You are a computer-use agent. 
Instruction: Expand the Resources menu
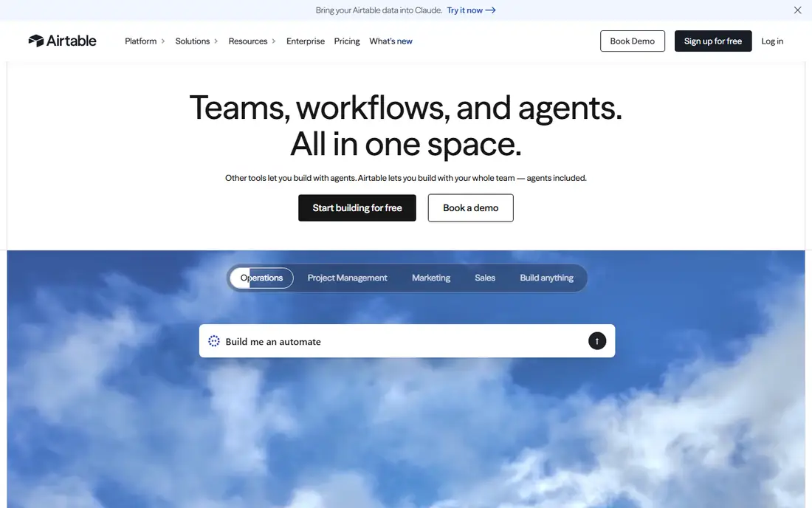[252, 41]
